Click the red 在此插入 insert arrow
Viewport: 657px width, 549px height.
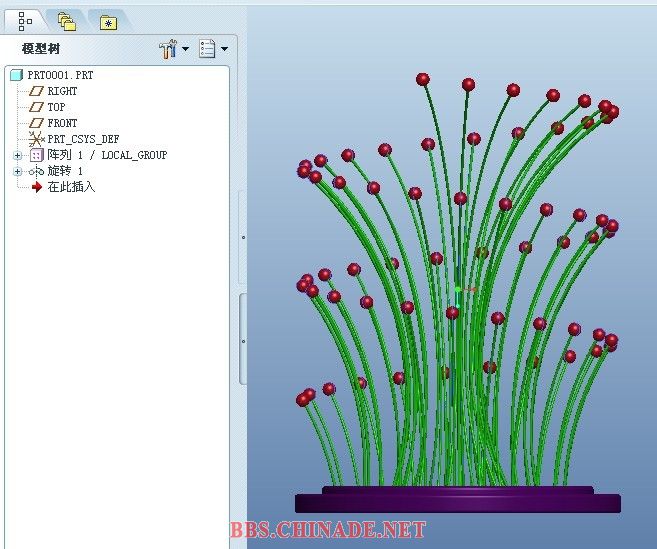tap(37, 187)
